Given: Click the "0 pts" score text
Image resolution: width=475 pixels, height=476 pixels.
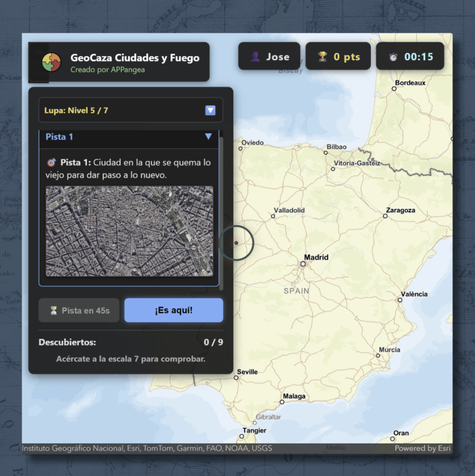Looking at the screenshot, I should coord(347,57).
